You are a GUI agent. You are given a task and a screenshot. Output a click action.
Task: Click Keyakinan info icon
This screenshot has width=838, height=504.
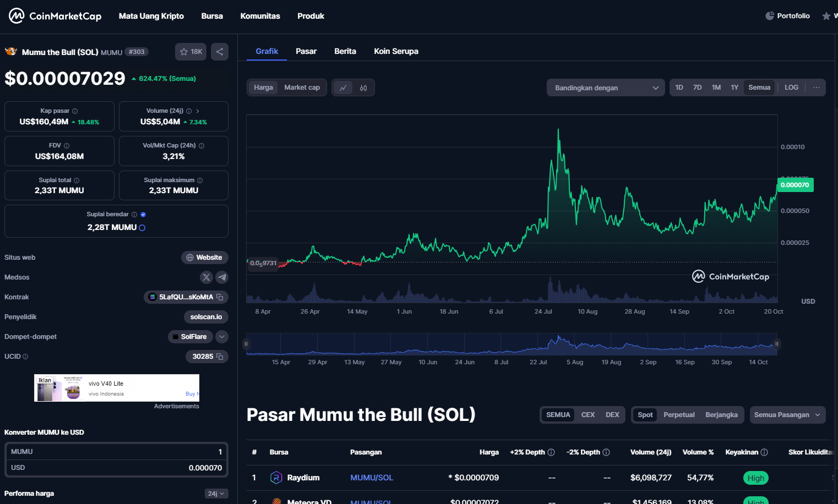(x=764, y=452)
